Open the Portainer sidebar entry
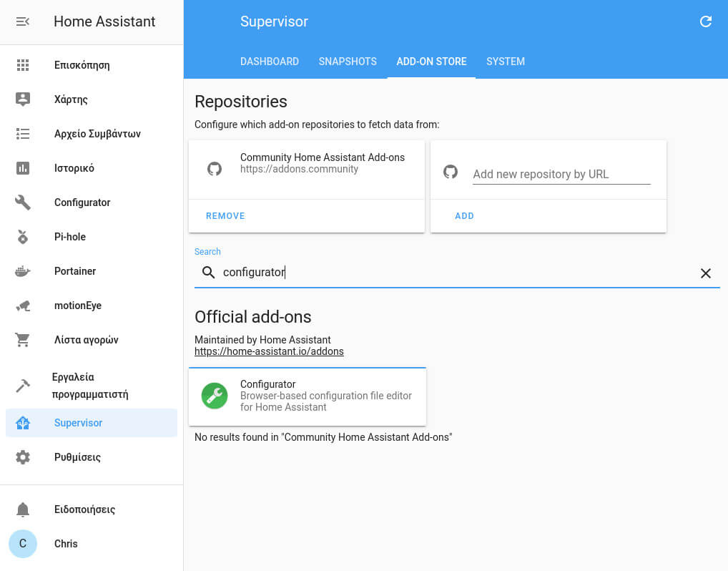This screenshot has width=728, height=571. 92,271
